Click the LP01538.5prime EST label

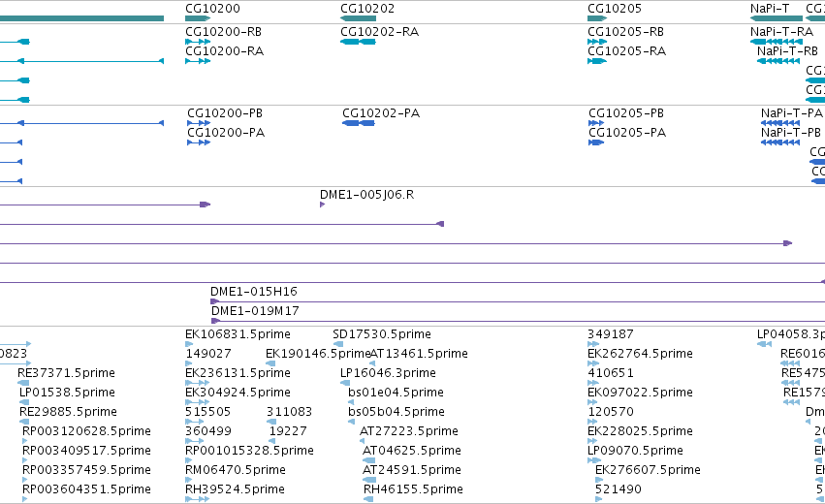[67, 393]
